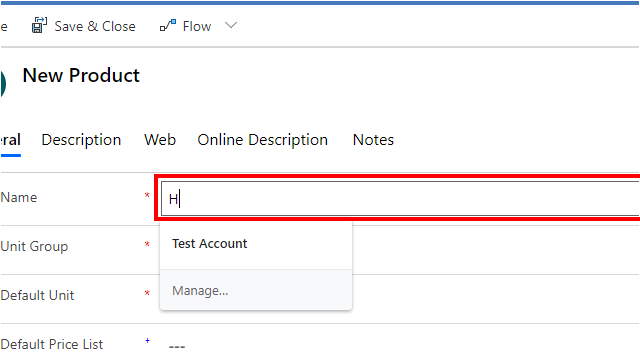Click the Unit Group label
The image size is (640, 360).
click(34, 247)
